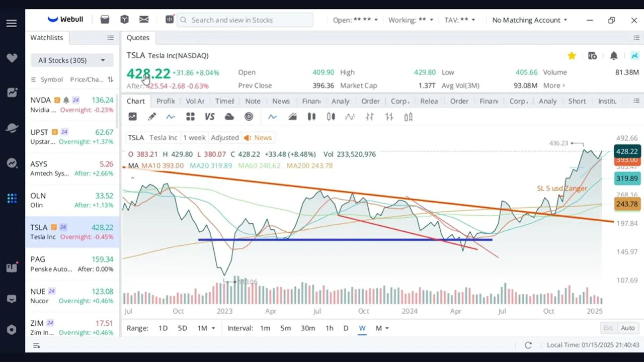Open the alert bell for TSLA
The image size is (644, 362).
click(x=614, y=56)
